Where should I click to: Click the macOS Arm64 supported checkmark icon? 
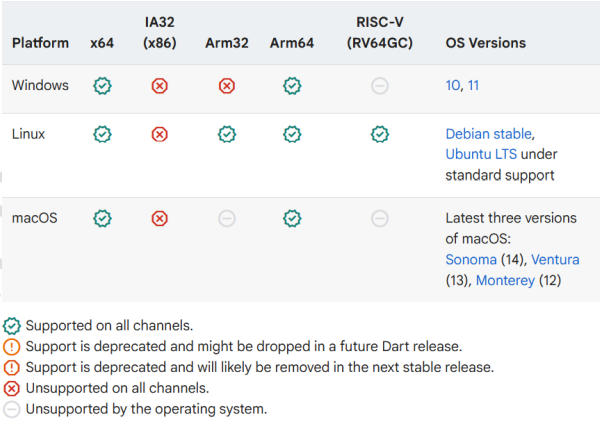pos(292,218)
